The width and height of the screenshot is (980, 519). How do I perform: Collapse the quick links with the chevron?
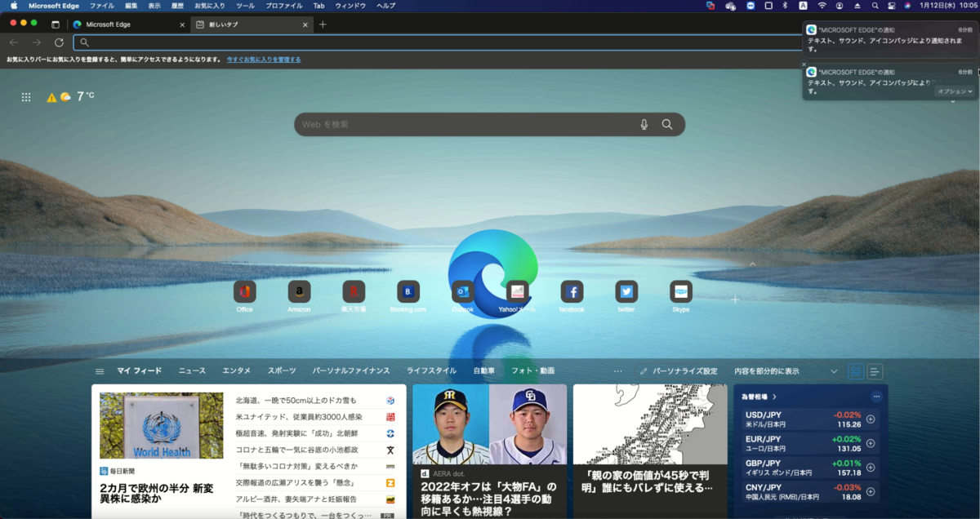pyautogui.click(x=752, y=264)
